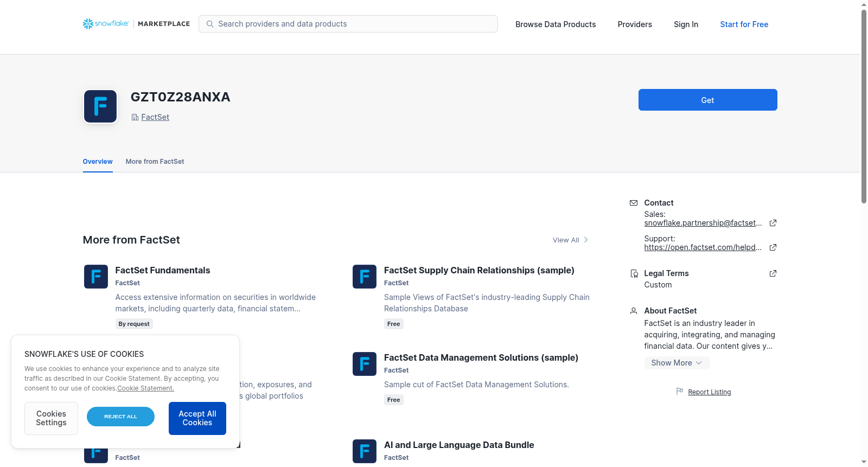This screenshot has width=868, height=467.
Task: Click the By request badge
Action: coord(134,324)
